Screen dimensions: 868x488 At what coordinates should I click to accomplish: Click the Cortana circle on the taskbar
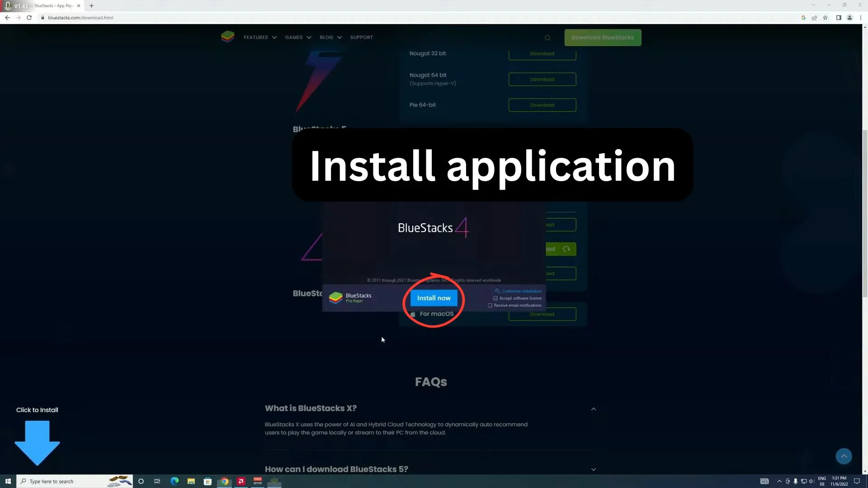[141, 481]
